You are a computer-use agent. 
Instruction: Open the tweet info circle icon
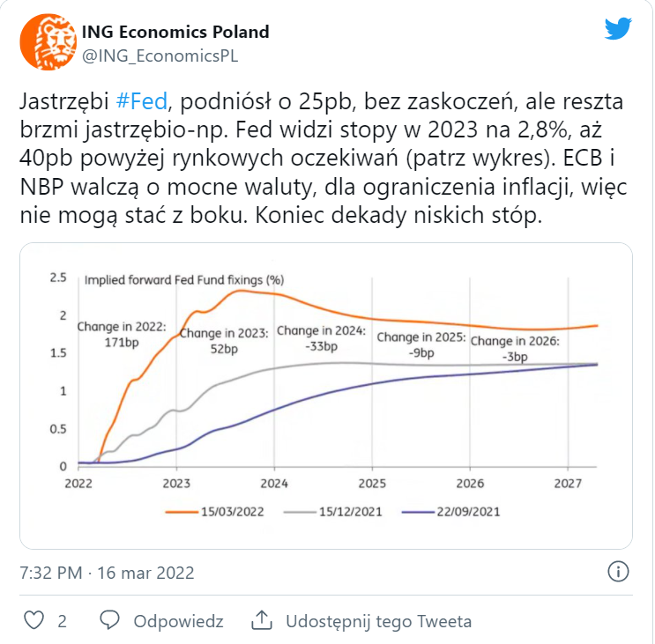click(618, 572)
